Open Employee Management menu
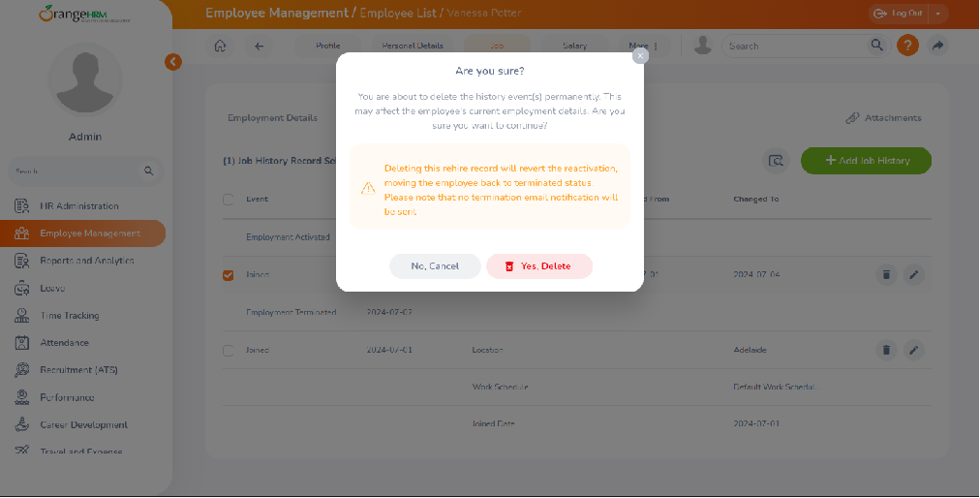 82,233
